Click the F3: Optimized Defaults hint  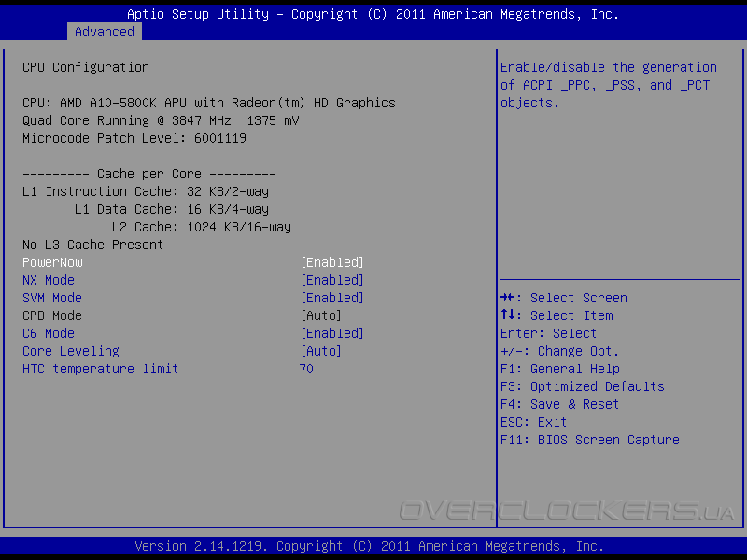coord(583,386)
